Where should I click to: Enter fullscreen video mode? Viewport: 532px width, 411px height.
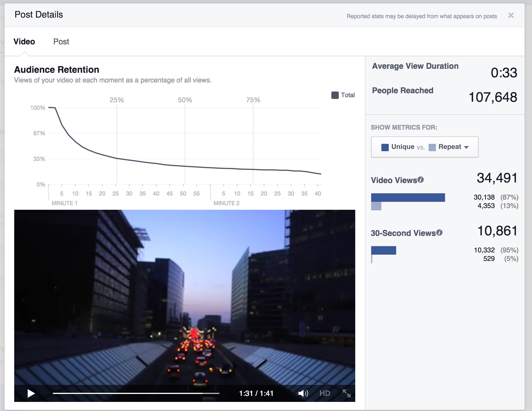pos(346,393)
